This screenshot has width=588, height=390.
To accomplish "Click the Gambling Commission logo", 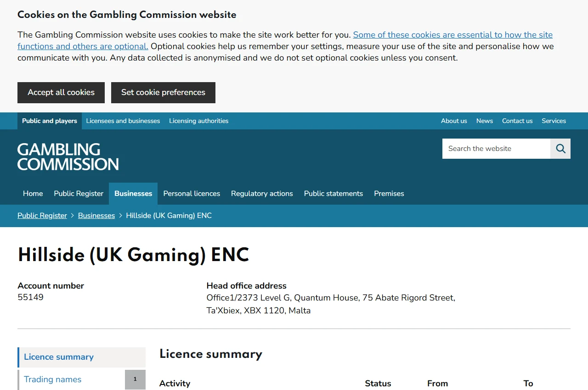I will (x=68, y=156).
